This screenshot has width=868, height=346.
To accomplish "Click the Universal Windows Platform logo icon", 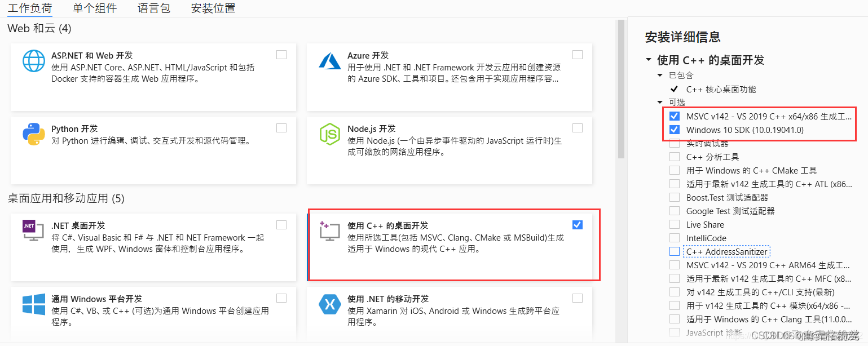I will (34, 304).
